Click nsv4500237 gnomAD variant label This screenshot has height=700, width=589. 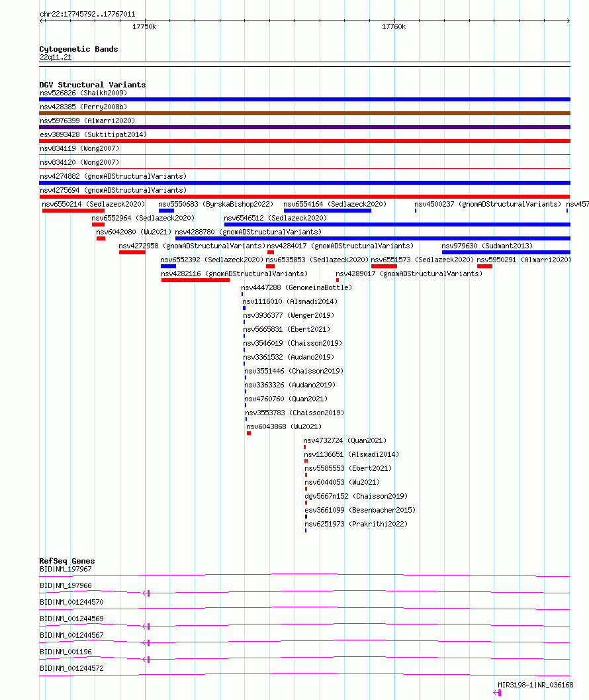tap(488, 204)
